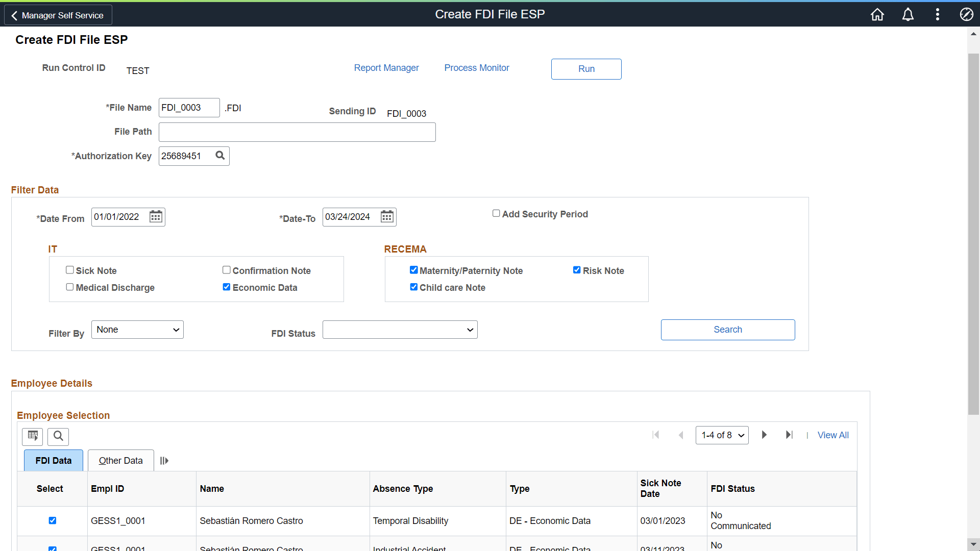The height and width of the screenshot is (551, 980).
Task: Click the NavBar compass icon
Action: (x=966, y=14)
